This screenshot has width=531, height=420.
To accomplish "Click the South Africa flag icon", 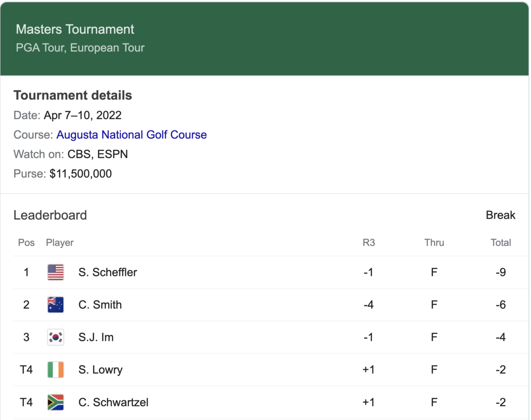I will point(56,402).
